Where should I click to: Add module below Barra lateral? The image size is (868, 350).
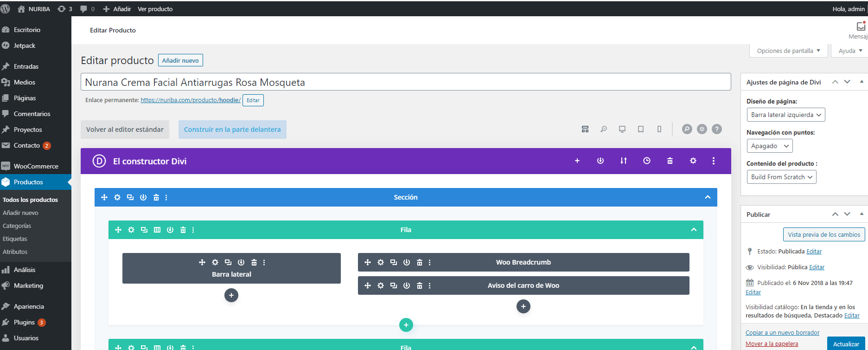coord(231,295)
